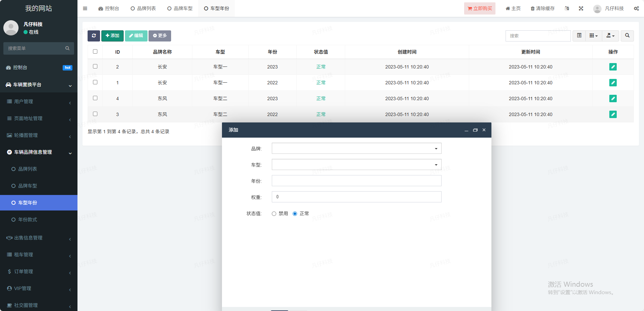Click the fullscreen expand icon in header
The height and width of the screenshot is (311, 644).
pos(581,8)
